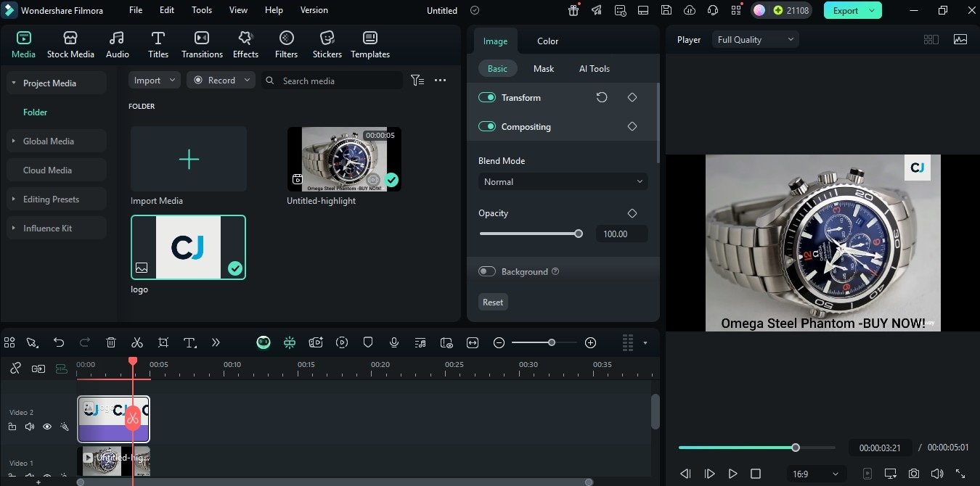Expand the Global Media section
This screenshot has height=486, width=980.
(14, 141)
